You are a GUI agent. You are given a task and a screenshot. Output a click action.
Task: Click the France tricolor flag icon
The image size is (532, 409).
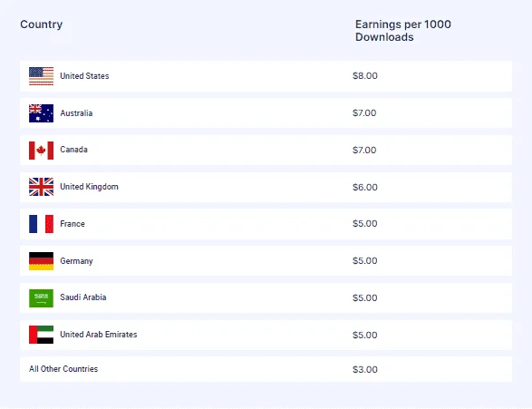click(41, 224)
